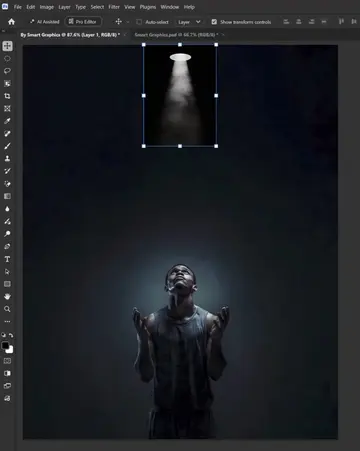
Task: Close the By Smart Graphics document tab
Action: (x=125, y=35)
